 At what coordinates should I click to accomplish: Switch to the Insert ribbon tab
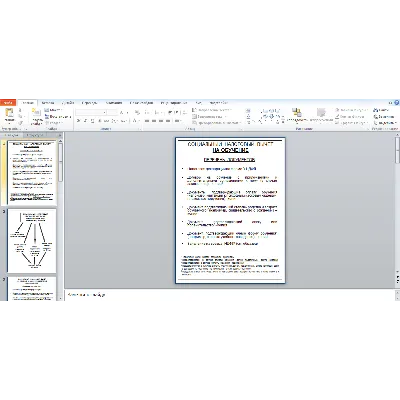pos(48,103)
